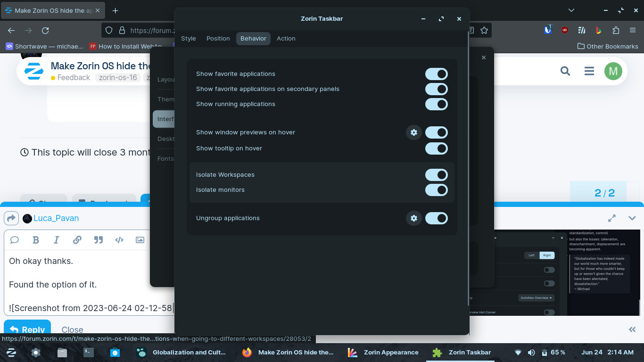This screenshot has height=362, width=644.
Task: Turn off Isolate Workspaces switch
Action: (436, 175)
